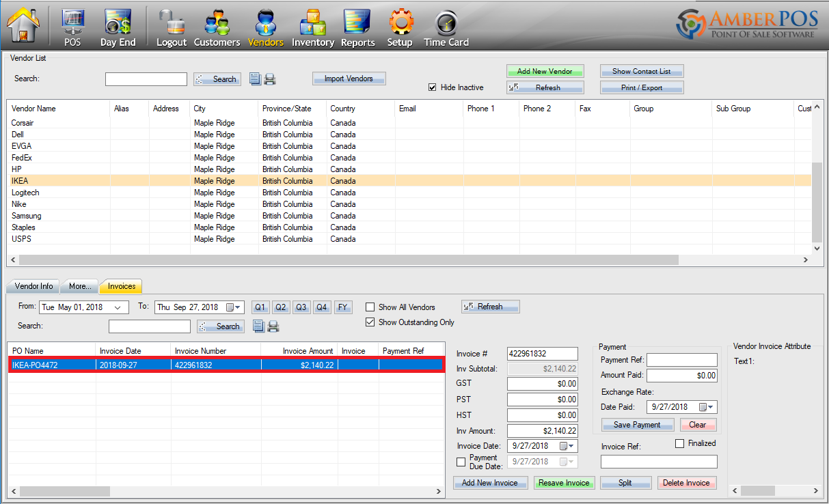Viewport: 829px width, 504px height.
Task: Sort by Vendor Name column header
Action: (59, 109)
